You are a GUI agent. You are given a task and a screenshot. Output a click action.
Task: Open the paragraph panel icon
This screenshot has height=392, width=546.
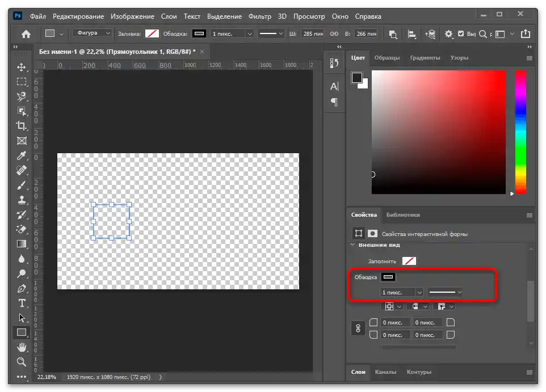click(x=334, y=102)
